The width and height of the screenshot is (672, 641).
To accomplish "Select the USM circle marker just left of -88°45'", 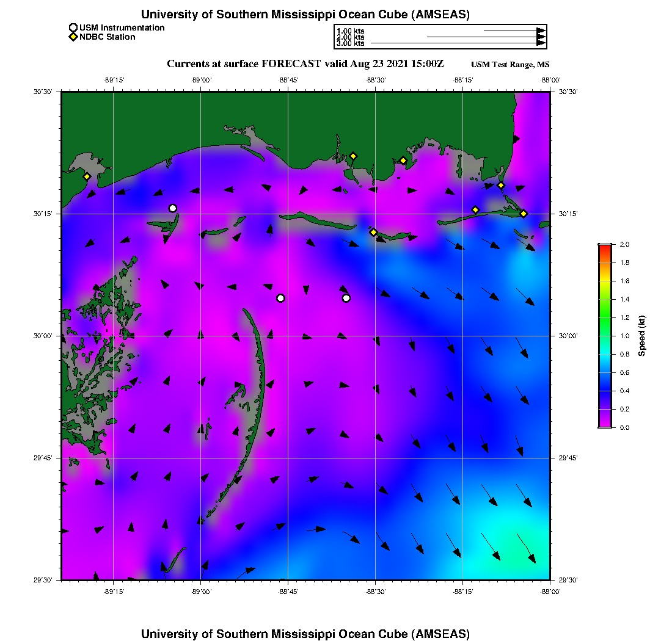I will point(281,298).
